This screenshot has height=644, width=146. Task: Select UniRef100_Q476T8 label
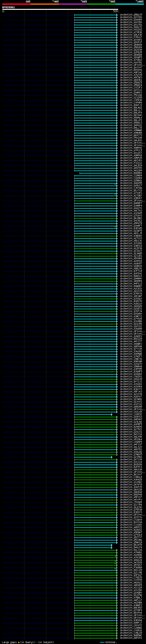[131, 485]
